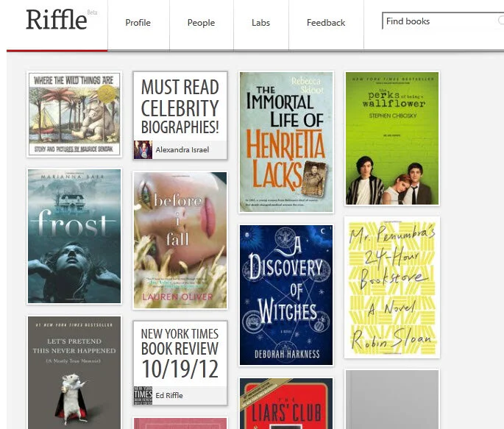Open New York Times Book Review list
This screenshot has width=504, height=429.
pos(180,354)
